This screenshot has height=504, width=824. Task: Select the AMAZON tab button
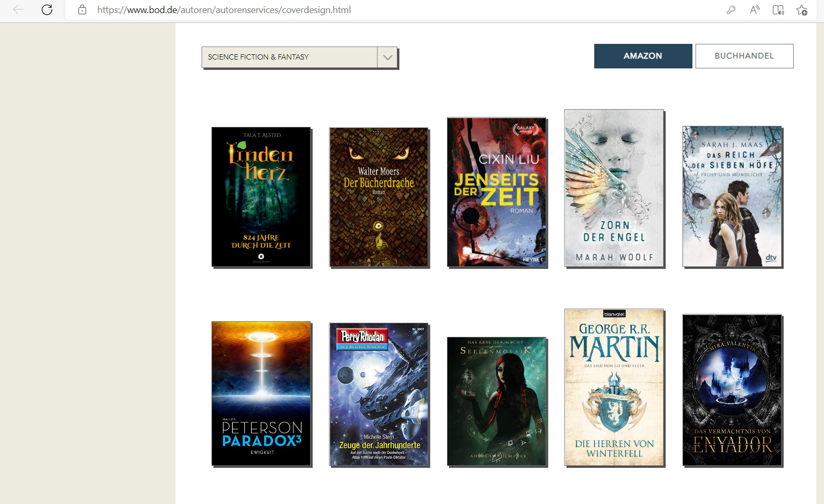click(x=643, y=56)
